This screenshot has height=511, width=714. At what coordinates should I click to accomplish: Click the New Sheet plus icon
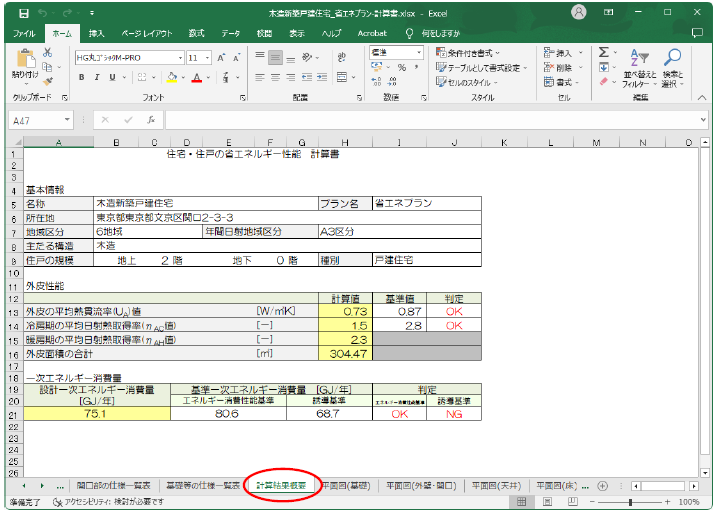click(602, 486)
